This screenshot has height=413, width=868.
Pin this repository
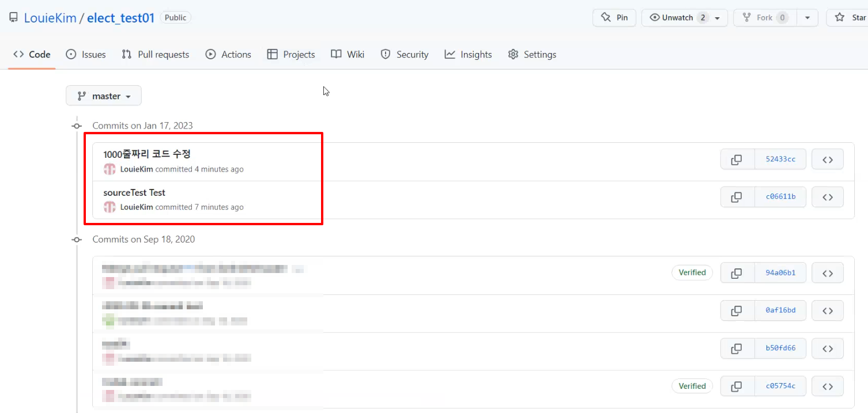coord(614,18)
